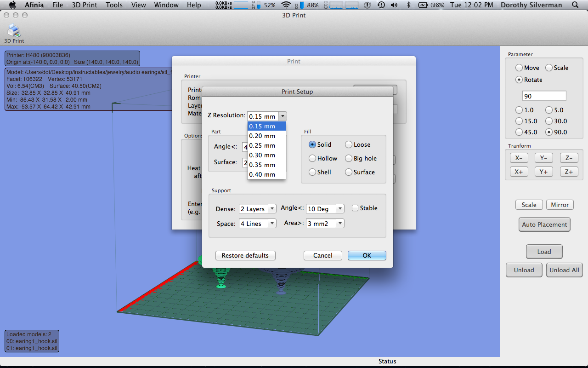This screenshot has width=588, height=368.
Task: Choose the 1.0 value radio button
Action: 519,110
